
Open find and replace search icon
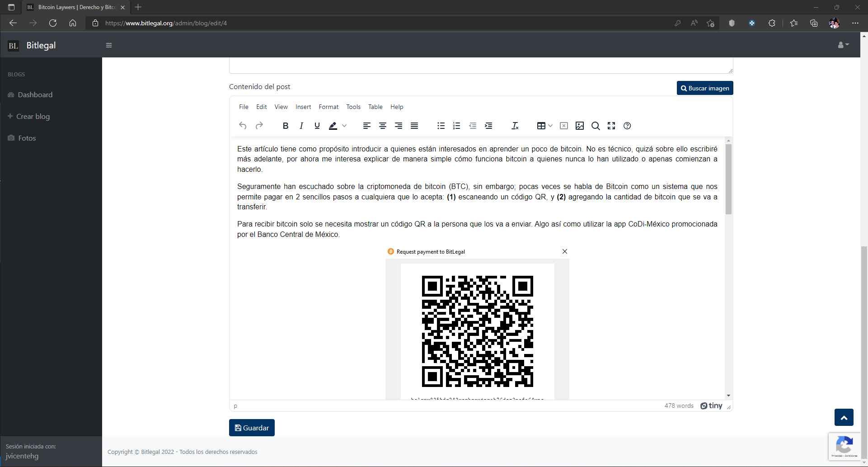pos(596,126)
